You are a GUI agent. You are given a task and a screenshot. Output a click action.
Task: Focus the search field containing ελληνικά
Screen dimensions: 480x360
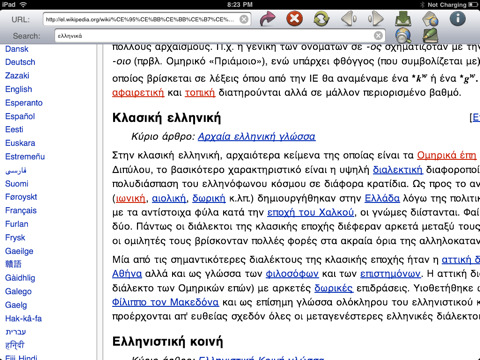220,36
